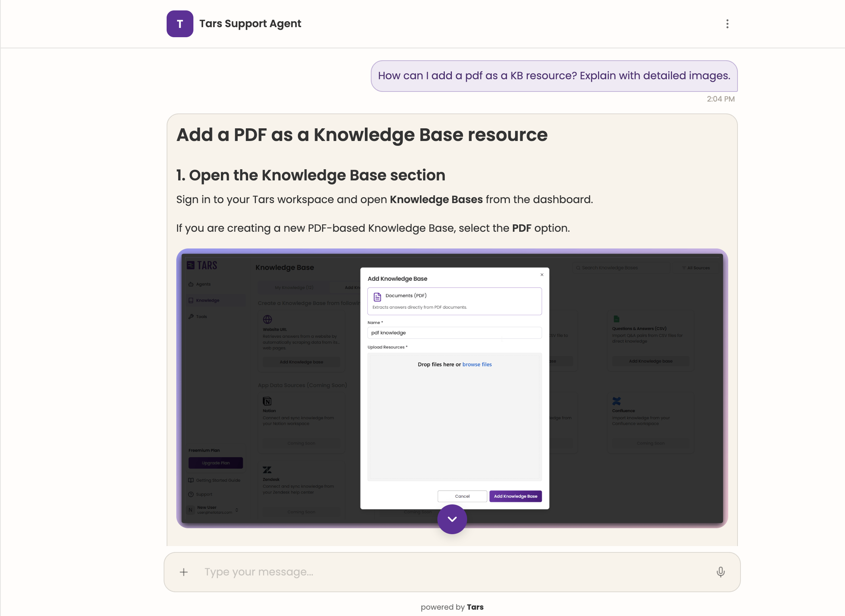Viewport: 845px width, 616px height.
Task: Jump to latest with the round down-chevron button
Action: tap(452, 519)
